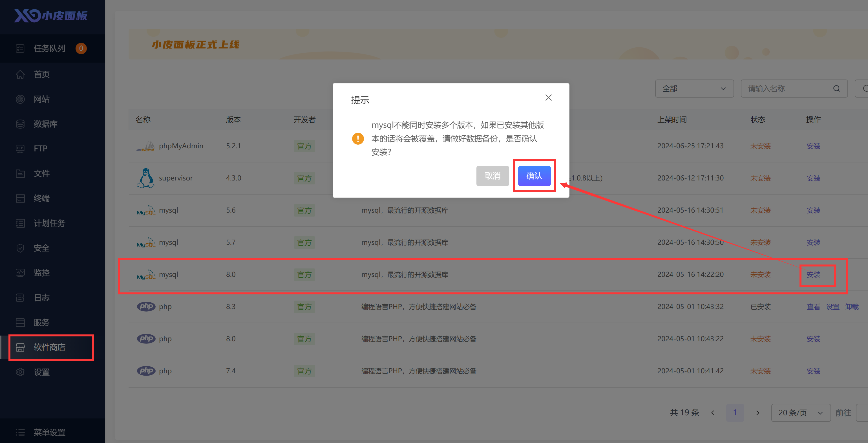Click 安装 link for mysql 8.0
Viewport: 868px width, 443px height.
(x=813, y=275)
